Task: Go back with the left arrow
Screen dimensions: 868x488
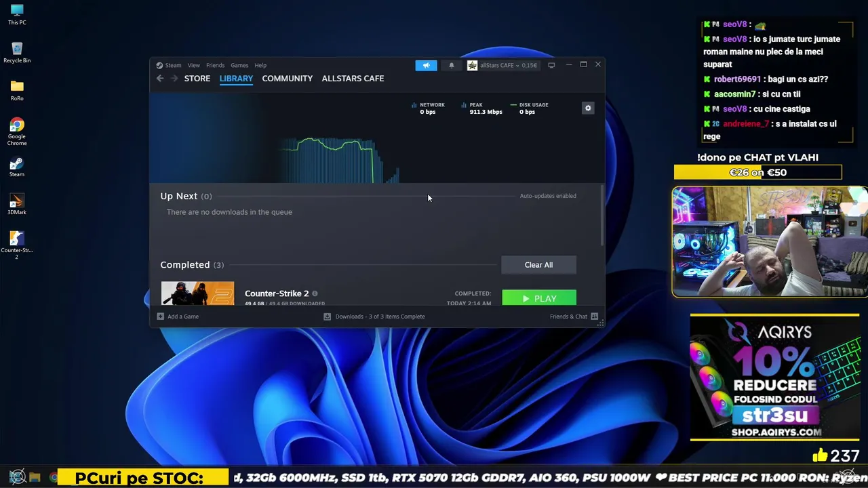Action: point(160,79)
